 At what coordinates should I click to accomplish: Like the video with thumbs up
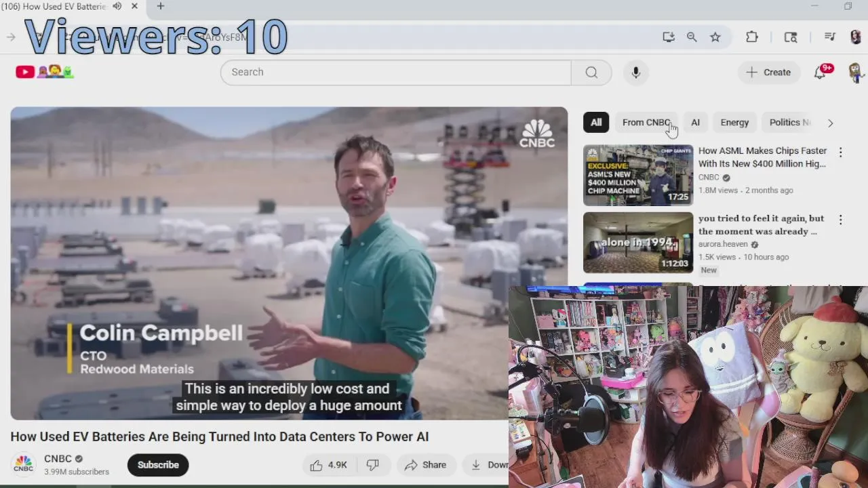[x=329, y=465]
